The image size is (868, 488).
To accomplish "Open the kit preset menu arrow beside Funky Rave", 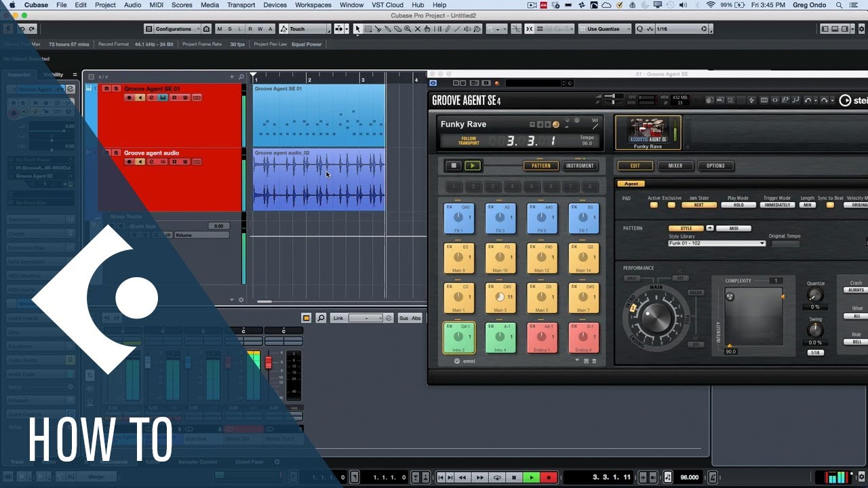I will (532, 124).
